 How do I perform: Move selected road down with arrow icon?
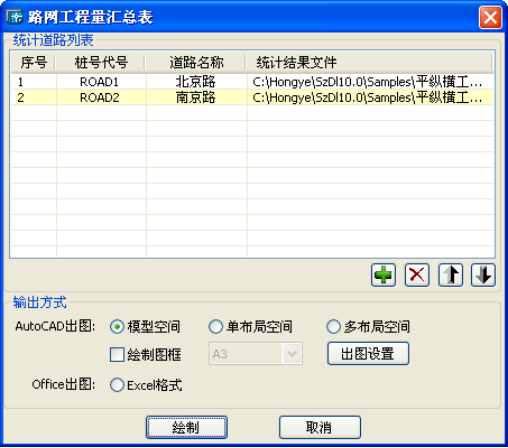pyautogui.click(x=483, y=275)
